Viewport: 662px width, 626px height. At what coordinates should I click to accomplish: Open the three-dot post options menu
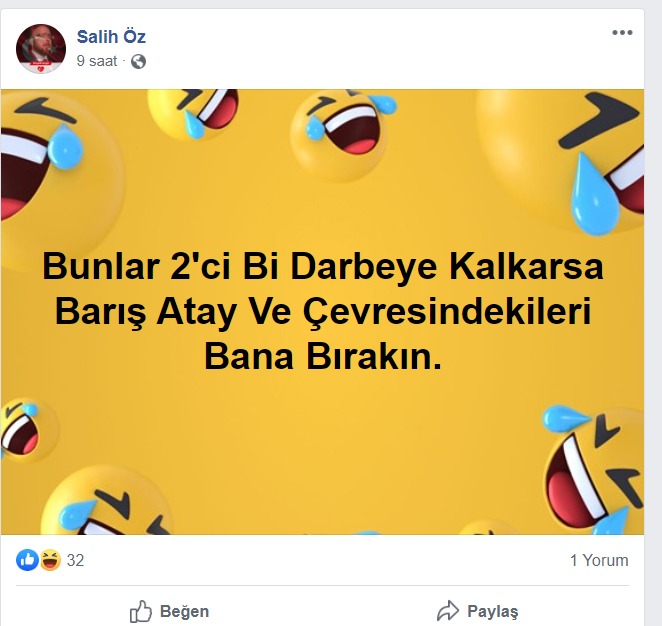[622, 33]
